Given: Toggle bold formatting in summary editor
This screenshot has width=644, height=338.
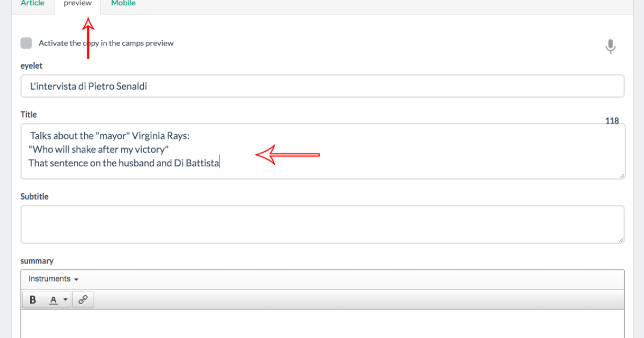Looking at the screenshot, I should click(33, 300).
